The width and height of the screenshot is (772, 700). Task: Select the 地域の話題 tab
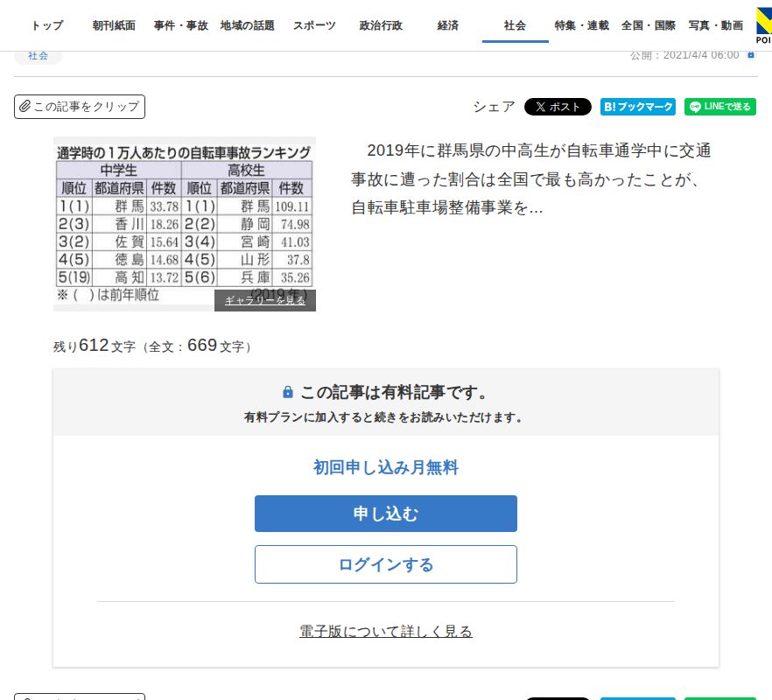[247, 25]
